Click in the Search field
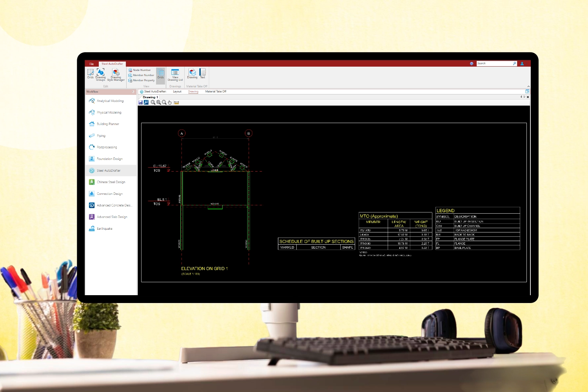Image resolution: width=588 pixels, height=392 pixels. [x=494, y=64]
